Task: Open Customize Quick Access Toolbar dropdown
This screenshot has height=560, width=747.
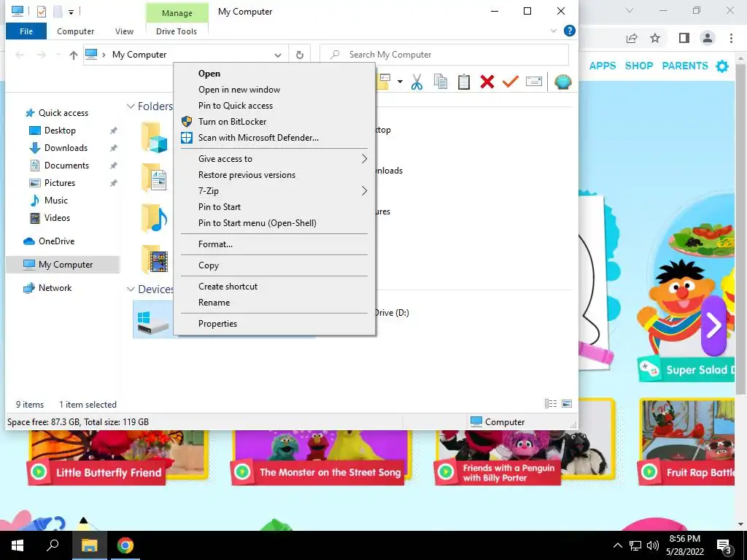Action: [x=71, y=12]
